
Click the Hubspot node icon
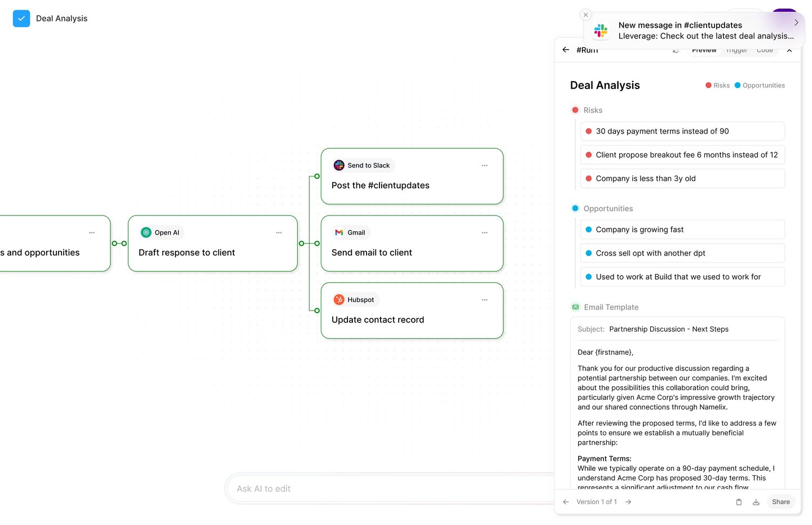click(339, 299)
